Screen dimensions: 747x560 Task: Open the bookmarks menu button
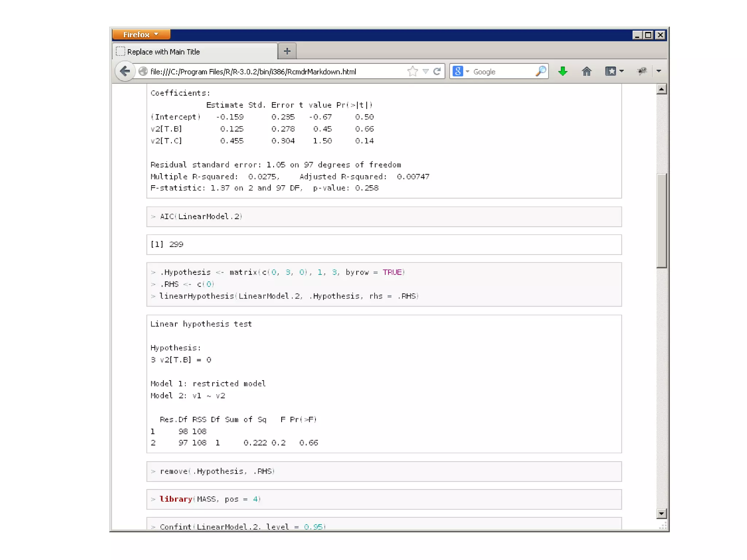614,71
